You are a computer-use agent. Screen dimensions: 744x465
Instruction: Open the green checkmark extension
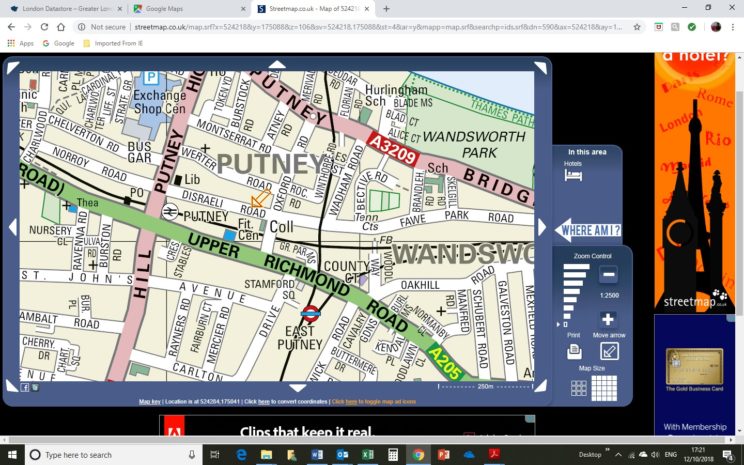coord(692,27)
